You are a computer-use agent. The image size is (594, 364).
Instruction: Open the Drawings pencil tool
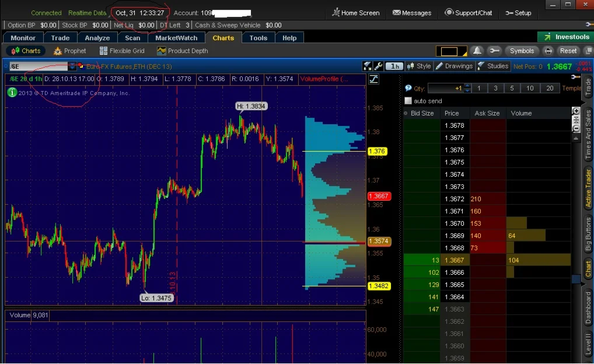tap(454, 66)
